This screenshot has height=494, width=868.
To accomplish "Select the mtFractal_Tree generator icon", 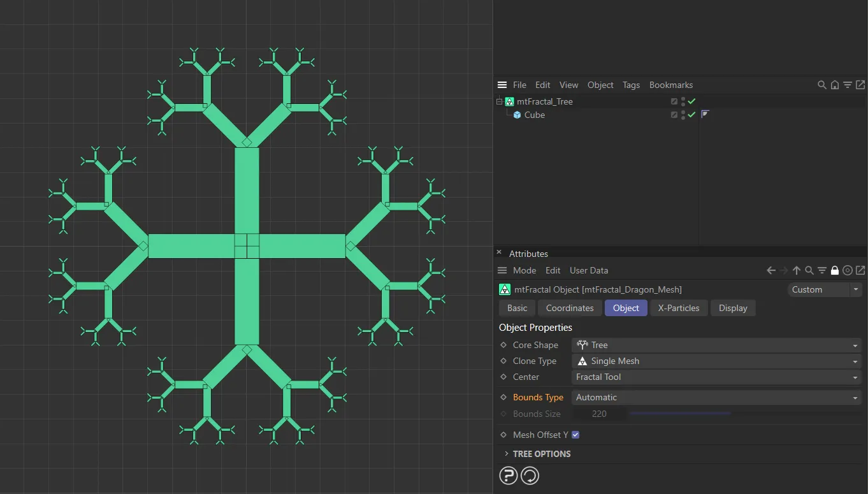I will (510, 101).
